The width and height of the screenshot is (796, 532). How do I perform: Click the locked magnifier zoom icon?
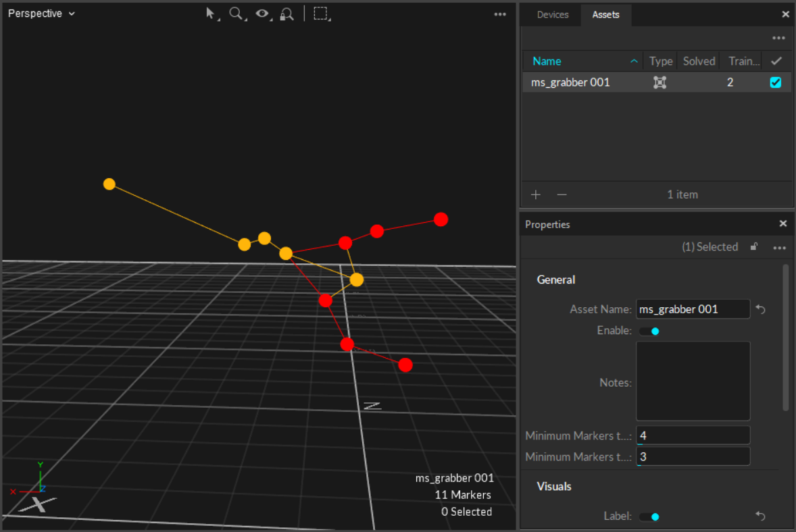coord(287,14)
